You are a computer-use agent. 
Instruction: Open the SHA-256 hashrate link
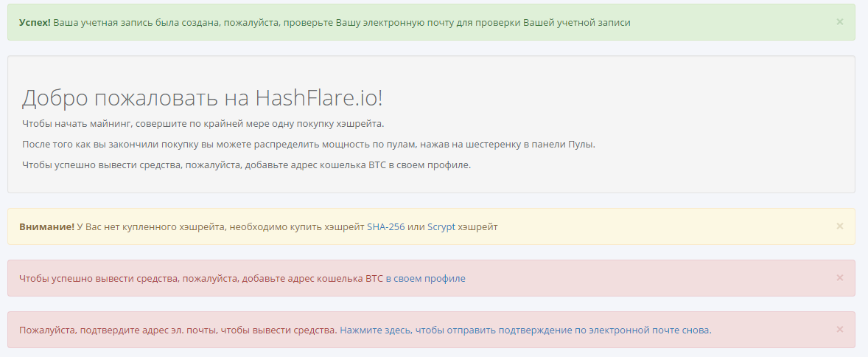(x=386, y=226)
